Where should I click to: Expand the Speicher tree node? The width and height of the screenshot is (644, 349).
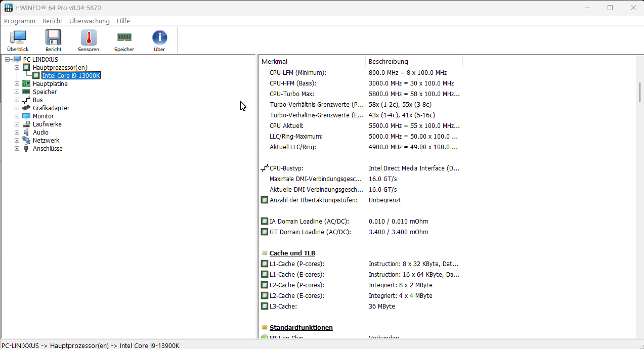pos(17,92)
